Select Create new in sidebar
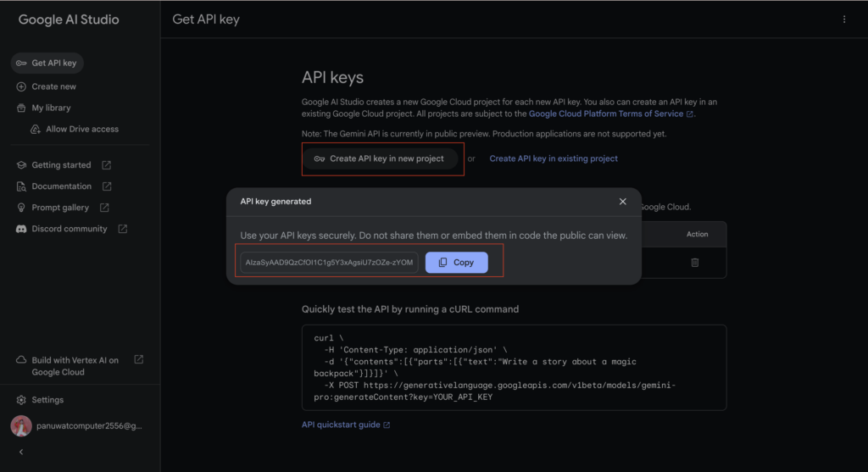This screenshot has width=868, height=472. [53, 87]
